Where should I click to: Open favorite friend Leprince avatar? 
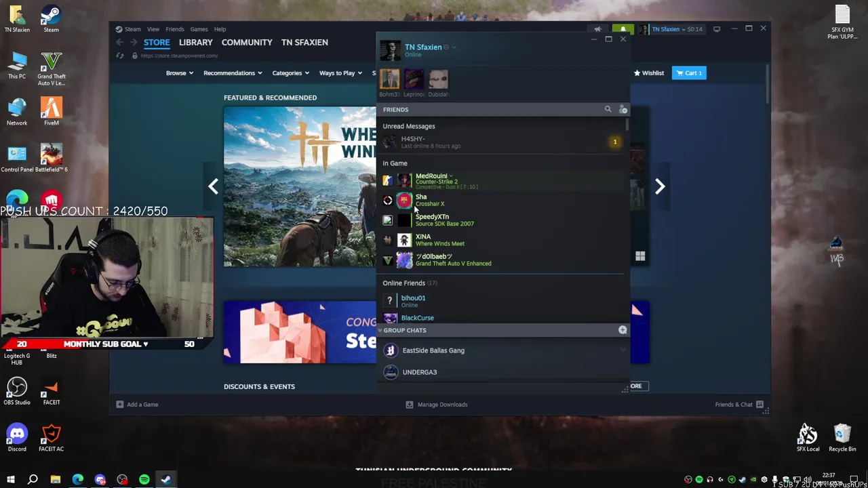[x=414, y=79]
